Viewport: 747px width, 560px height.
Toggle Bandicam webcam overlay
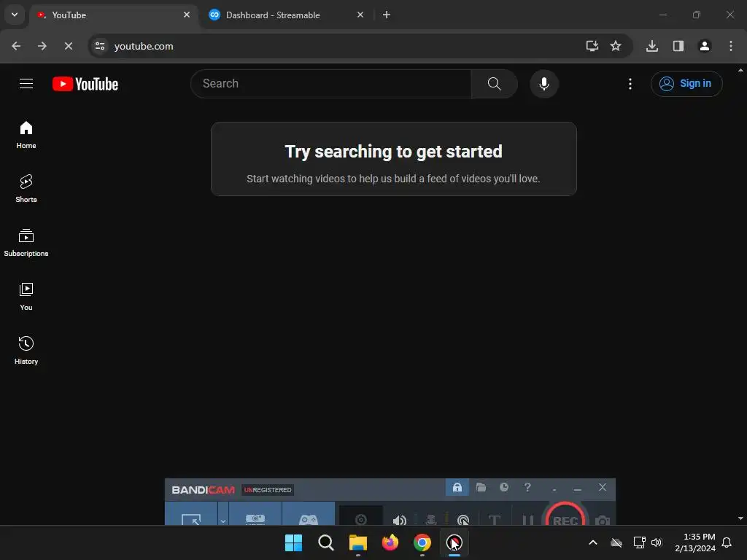pos(360,516)
